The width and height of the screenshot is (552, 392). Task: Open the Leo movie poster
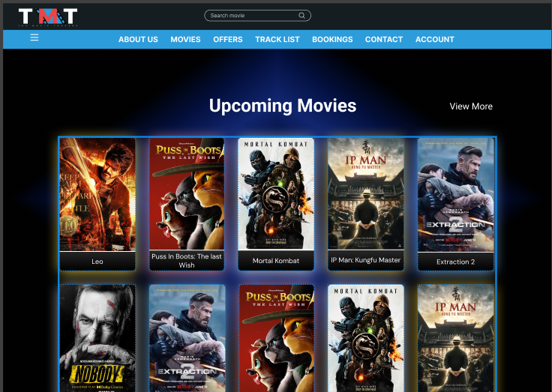point(97,195)
